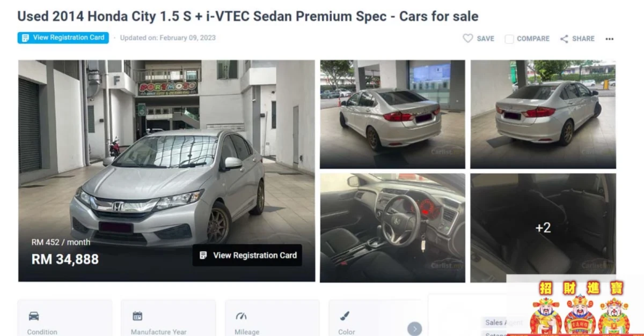
Task: Open the main front-view car photo
Action: pyautogui.click(x=167, y=170)
